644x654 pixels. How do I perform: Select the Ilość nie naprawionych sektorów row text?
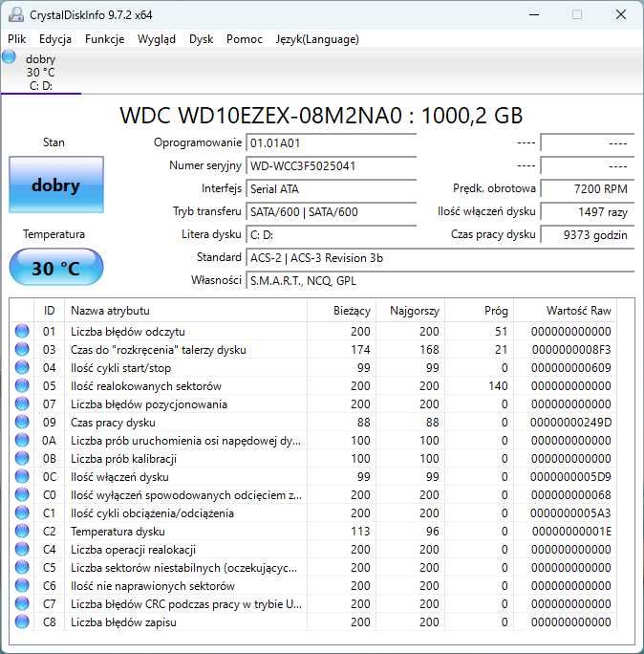point(153,586)
